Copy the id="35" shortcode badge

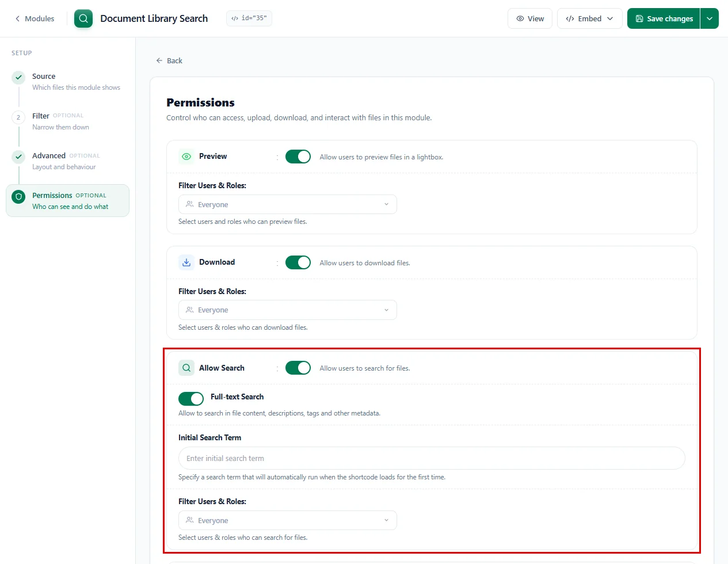pyautogui.click(x=249, y=18)
